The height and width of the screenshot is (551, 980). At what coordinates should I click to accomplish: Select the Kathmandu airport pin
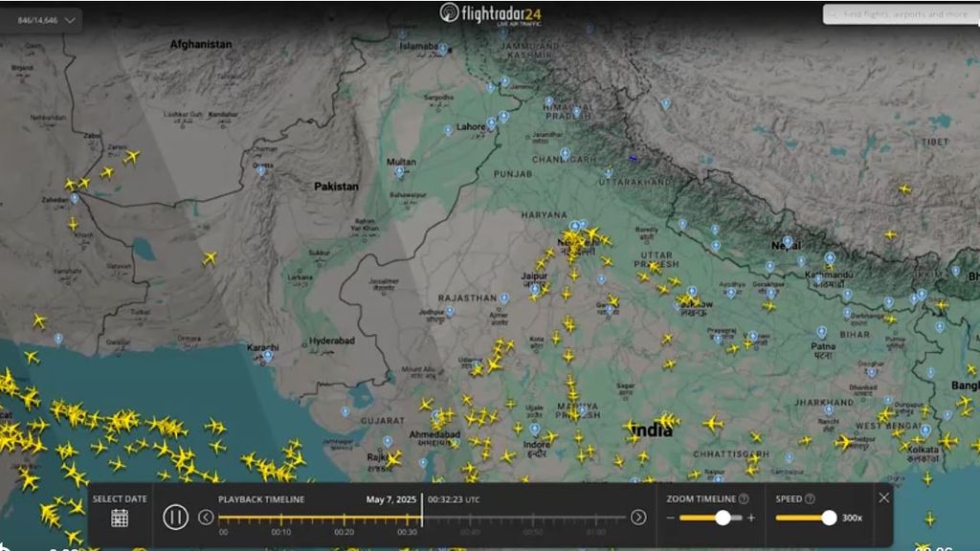coord(830,258)
